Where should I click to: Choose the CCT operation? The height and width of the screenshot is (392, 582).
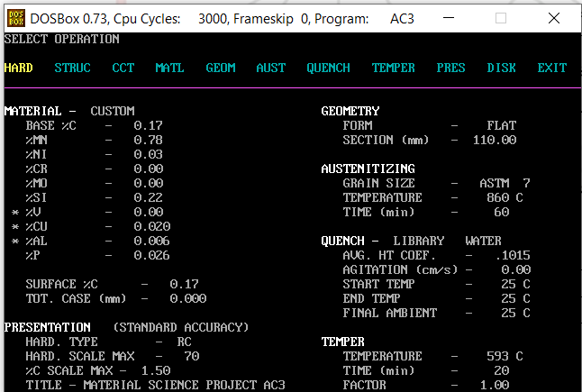pyautogui.click(x=123, y=68)
